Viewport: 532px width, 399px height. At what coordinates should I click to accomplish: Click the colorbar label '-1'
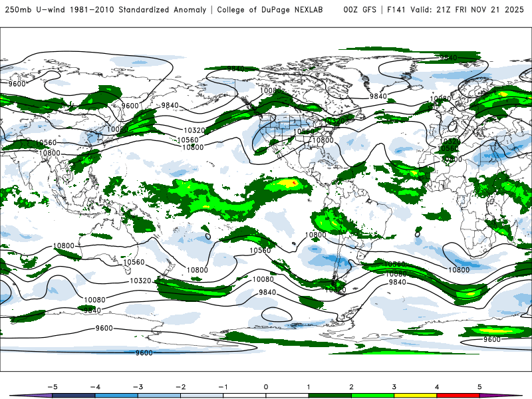point(223,387)
